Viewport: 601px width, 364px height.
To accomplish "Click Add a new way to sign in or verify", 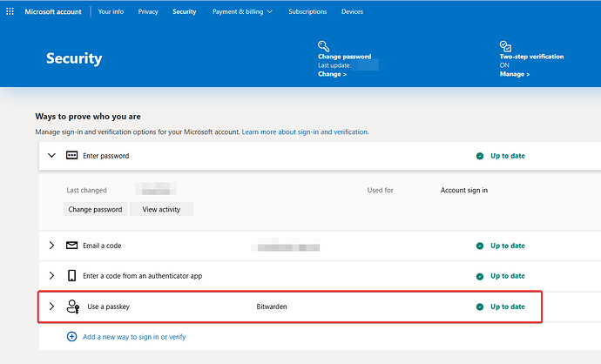I will [x=134, y=337].
